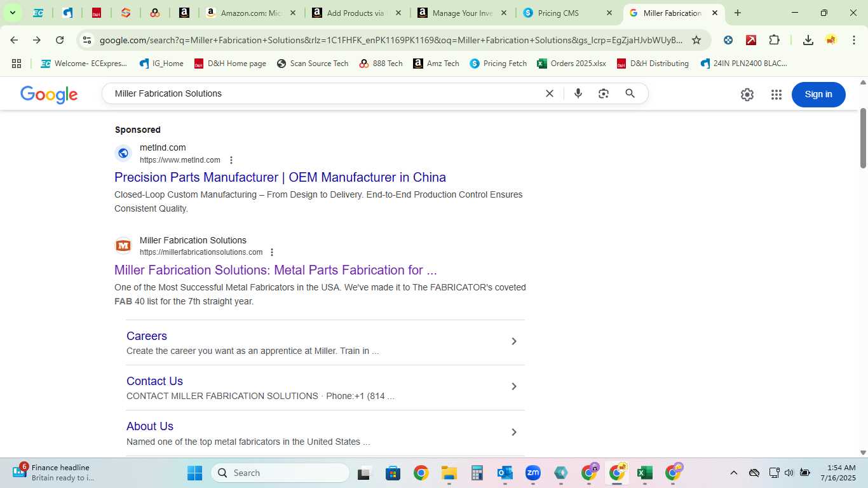Viewport: 868px width, 488px height.
Task: Search by image with camera lens icon
Action: click(604, 93)
